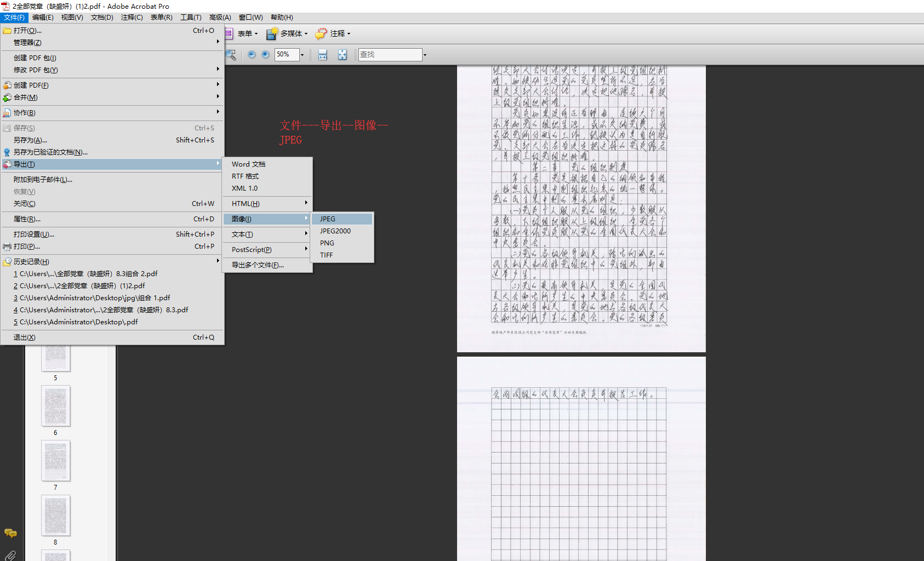
Task: Expand 协作(B) submenu
Action: tap(112, 112)
